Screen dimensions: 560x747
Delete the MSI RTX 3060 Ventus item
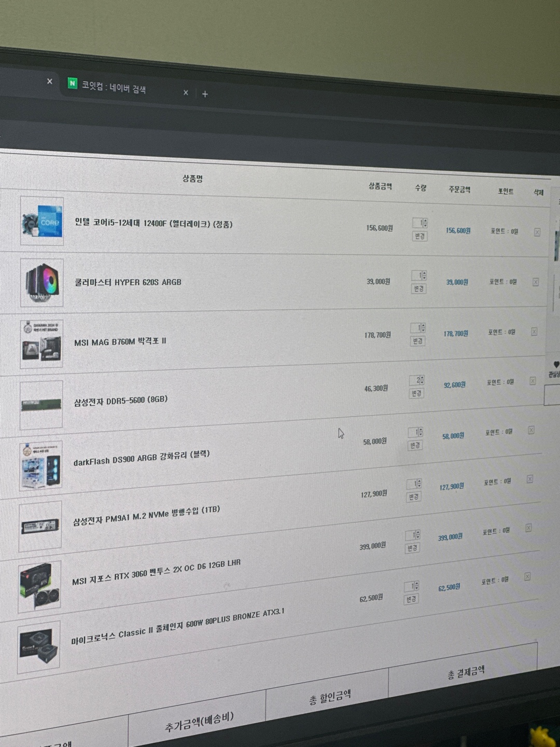pyautogui.click(x=528, y=528)
